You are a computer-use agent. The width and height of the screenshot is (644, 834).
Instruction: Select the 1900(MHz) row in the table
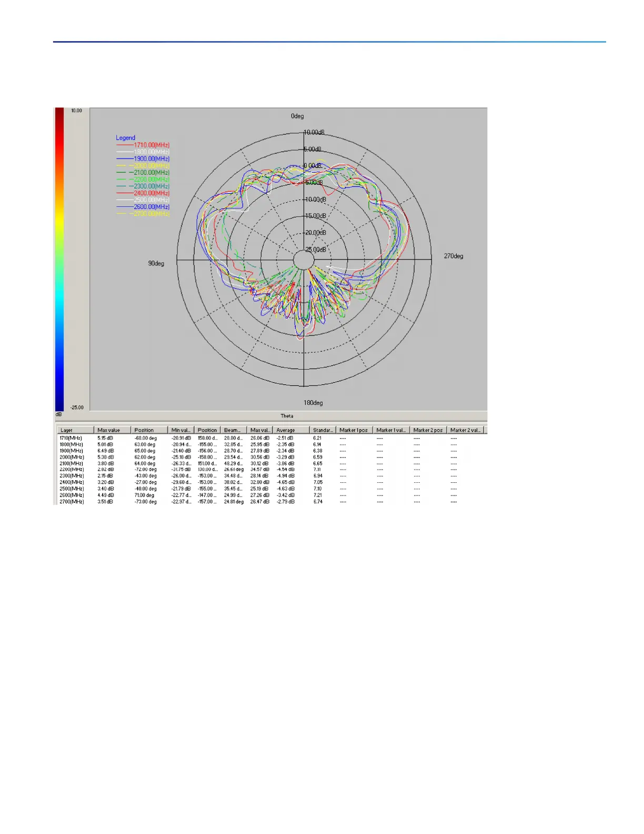(270, 451)
